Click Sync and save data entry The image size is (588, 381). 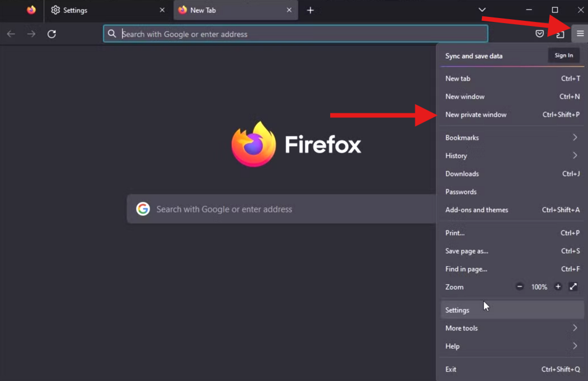474,56
